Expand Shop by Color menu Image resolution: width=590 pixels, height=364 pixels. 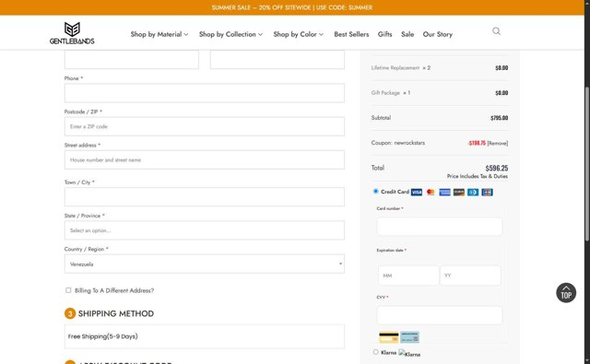[298, 34]
